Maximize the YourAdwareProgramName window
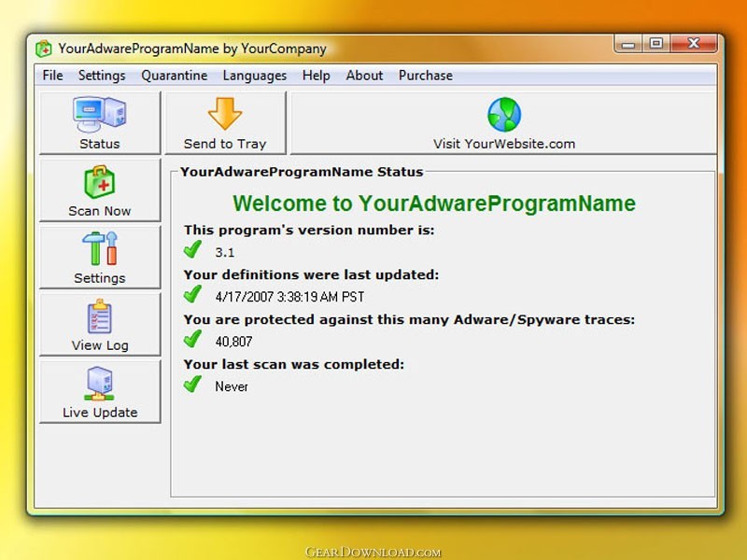The image size is (747, 560). pyautogui.click(x=656, y=44)
